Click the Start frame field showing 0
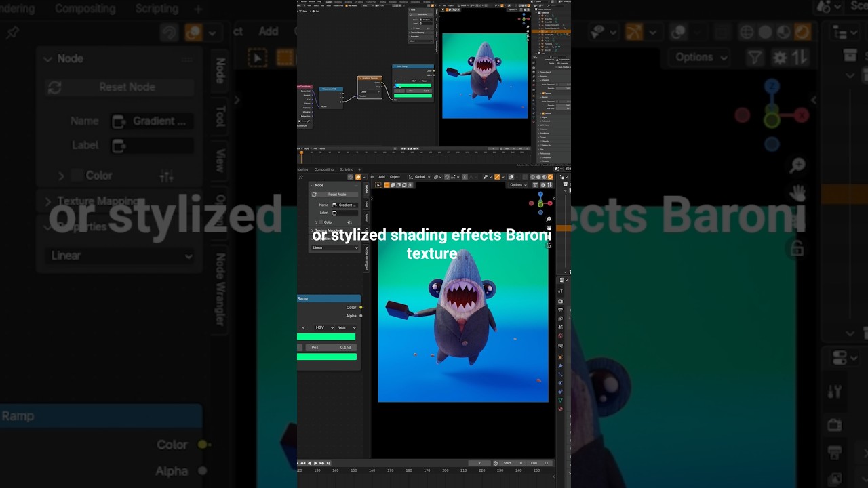The width and height of the screenshot is (868, 488). (x=512, y=463)
